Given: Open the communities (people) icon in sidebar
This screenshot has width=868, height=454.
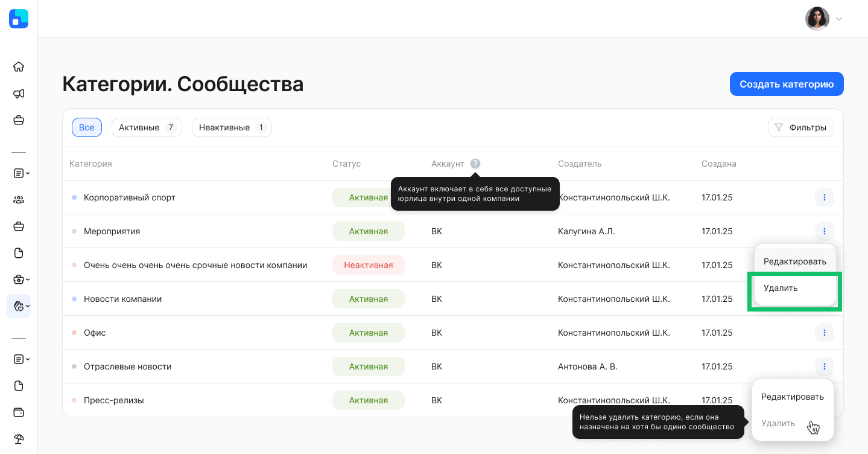Looking at the screenshot, I should 19,199.
